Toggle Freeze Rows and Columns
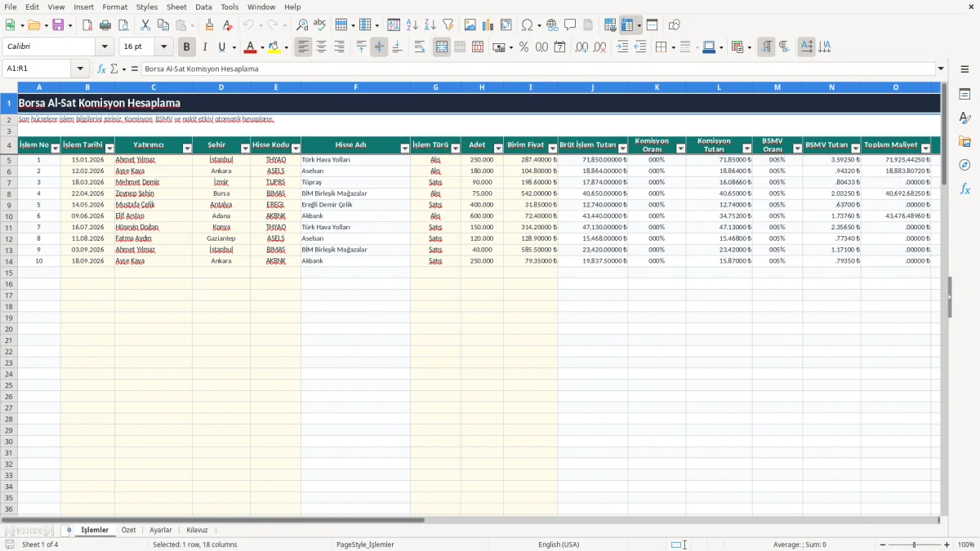Viewport: 980px width, 551px height. point(627,25)
